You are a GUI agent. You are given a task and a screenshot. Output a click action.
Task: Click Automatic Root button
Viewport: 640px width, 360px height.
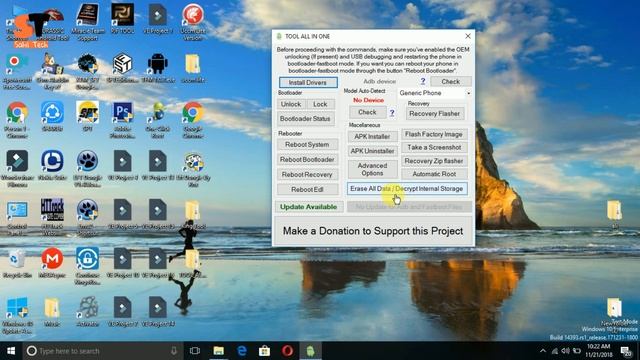point(434,174)
